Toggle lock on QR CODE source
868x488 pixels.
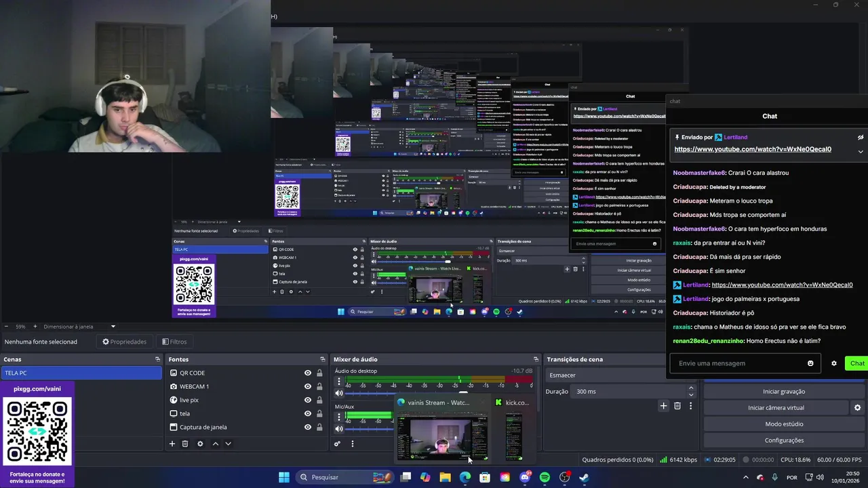coord(319,373)
